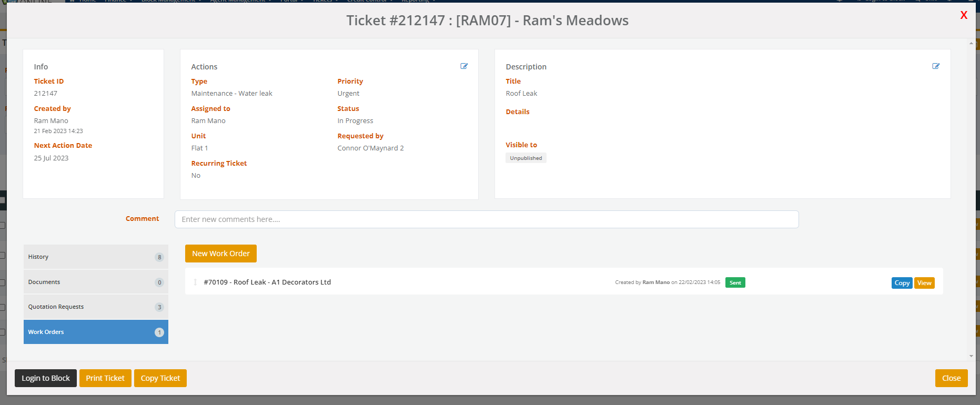Click the 'Created by Ram Mano on 22/02/2023' text
Screen dimensions: 980x405
pos(668,282)
